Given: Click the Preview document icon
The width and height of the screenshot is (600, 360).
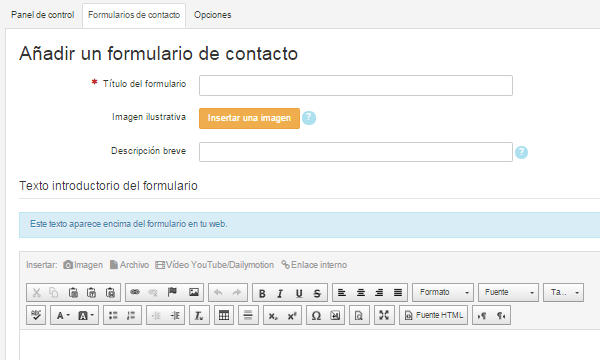Looking at the screenshot, I should click(359, 315).
